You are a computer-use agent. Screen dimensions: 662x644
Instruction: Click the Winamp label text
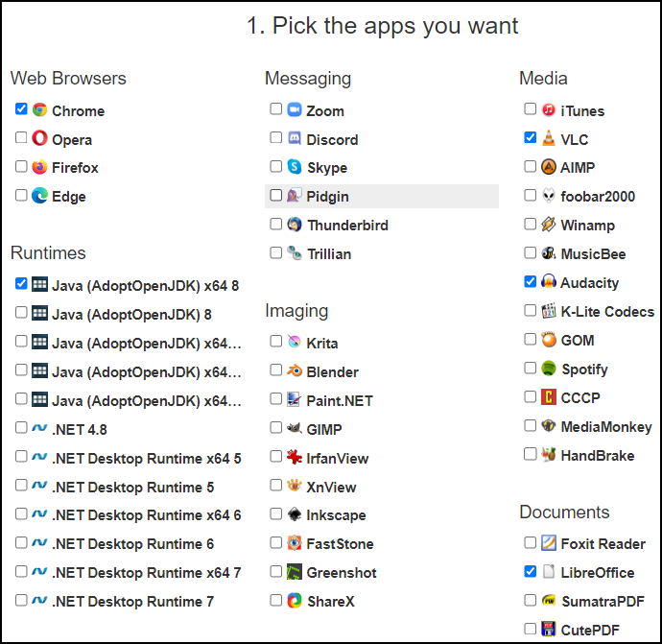click(588, 226)
